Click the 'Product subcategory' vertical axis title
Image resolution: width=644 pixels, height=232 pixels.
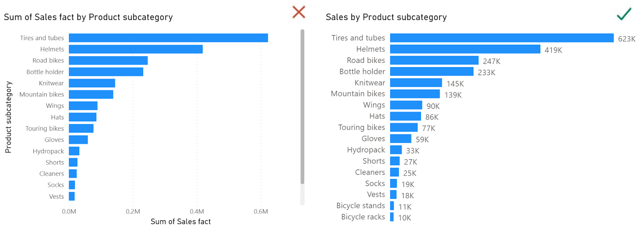[x=8, y=117]
